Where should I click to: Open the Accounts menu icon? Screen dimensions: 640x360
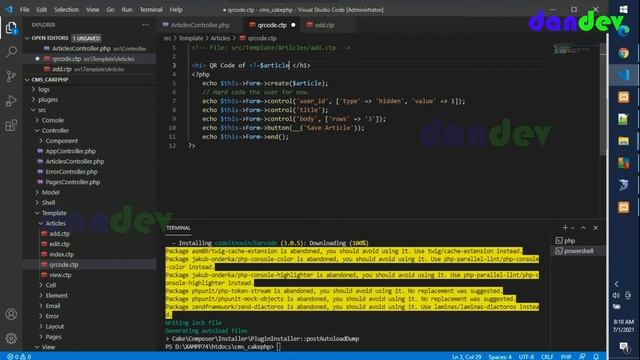pos(11,314)
